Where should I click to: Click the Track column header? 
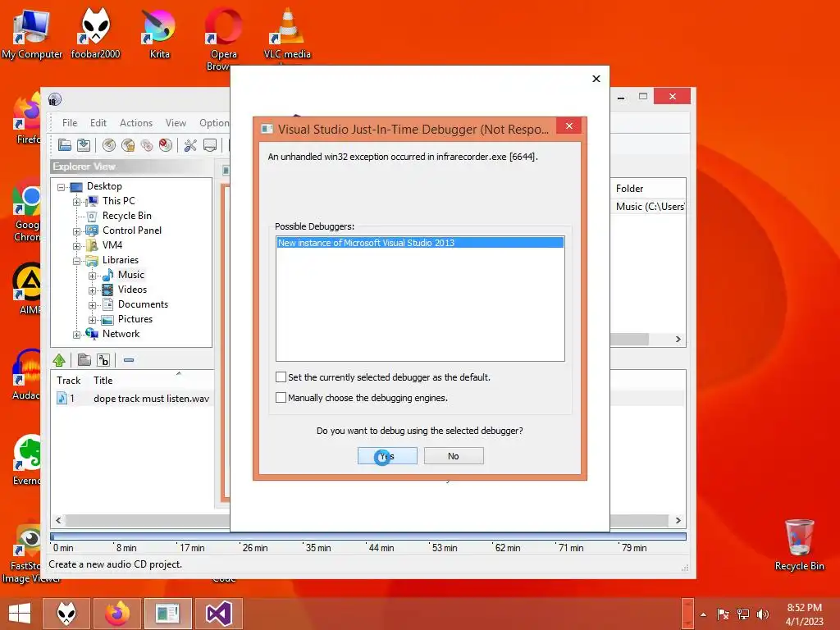(69, 381)
